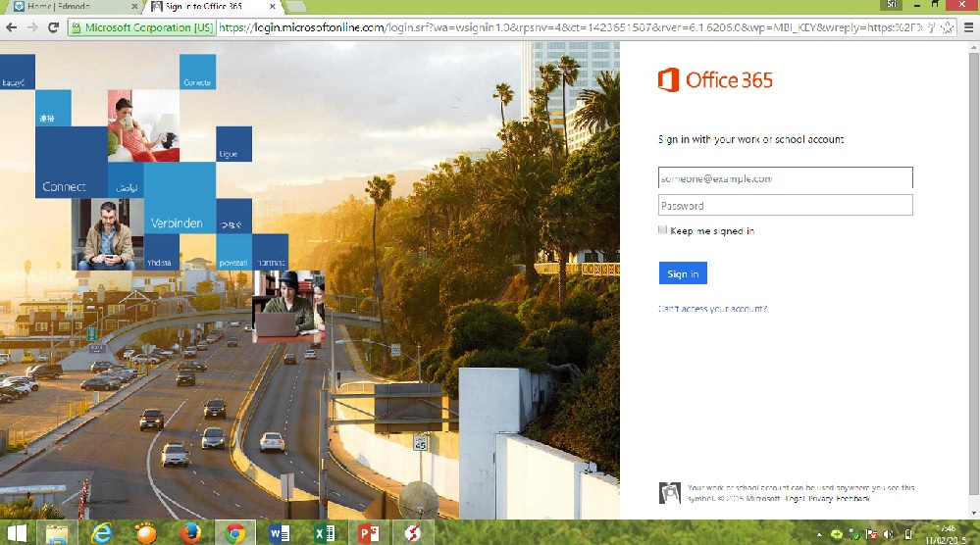Viewport: 980px width, 545px height.
Task: Bookmark this page with the star icon
Action: click(x=948, y=27)
